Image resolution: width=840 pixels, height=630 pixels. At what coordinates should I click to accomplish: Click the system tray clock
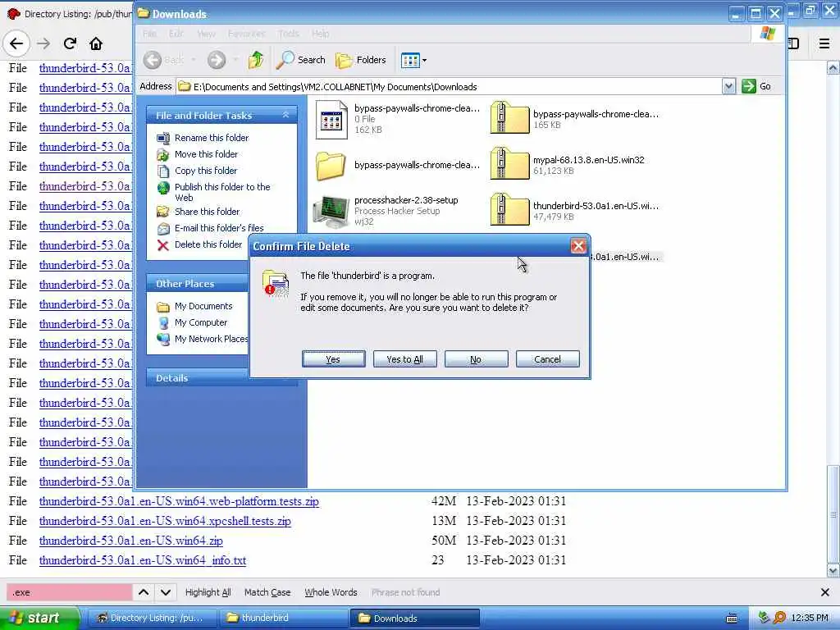pyautogui.click(x=810, y=618)
